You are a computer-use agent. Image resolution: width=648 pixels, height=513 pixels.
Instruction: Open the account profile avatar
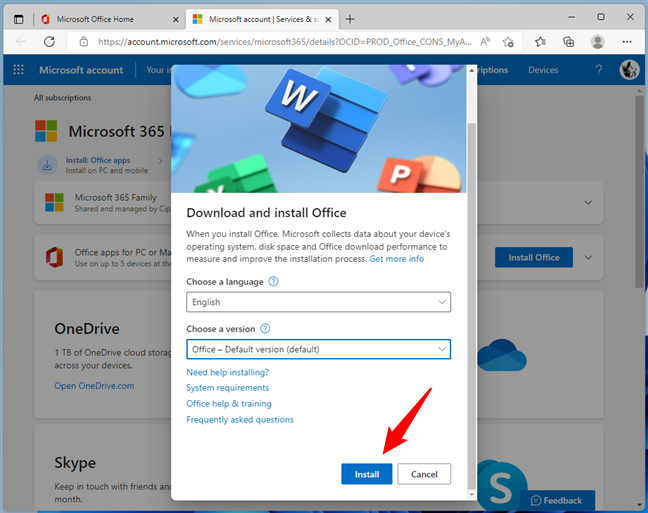click(629, 69)
